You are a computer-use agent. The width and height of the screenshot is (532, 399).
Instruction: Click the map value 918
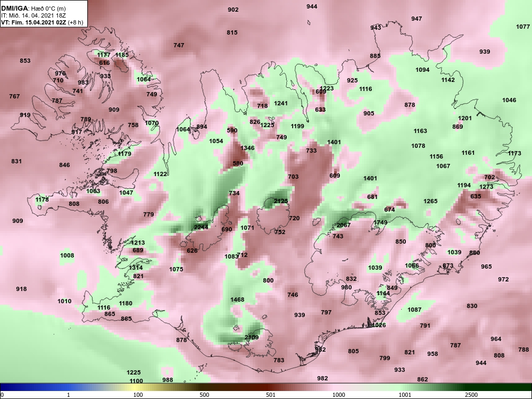coord(21,289)
